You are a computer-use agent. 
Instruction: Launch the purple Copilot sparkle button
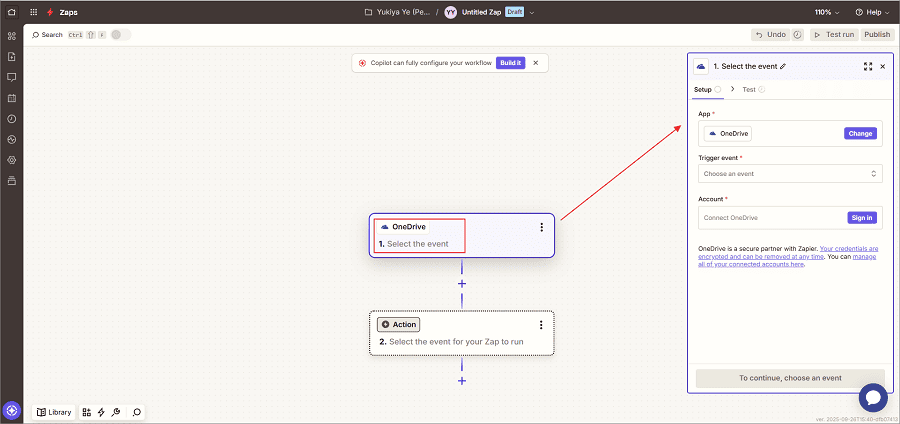coord(11,411)
